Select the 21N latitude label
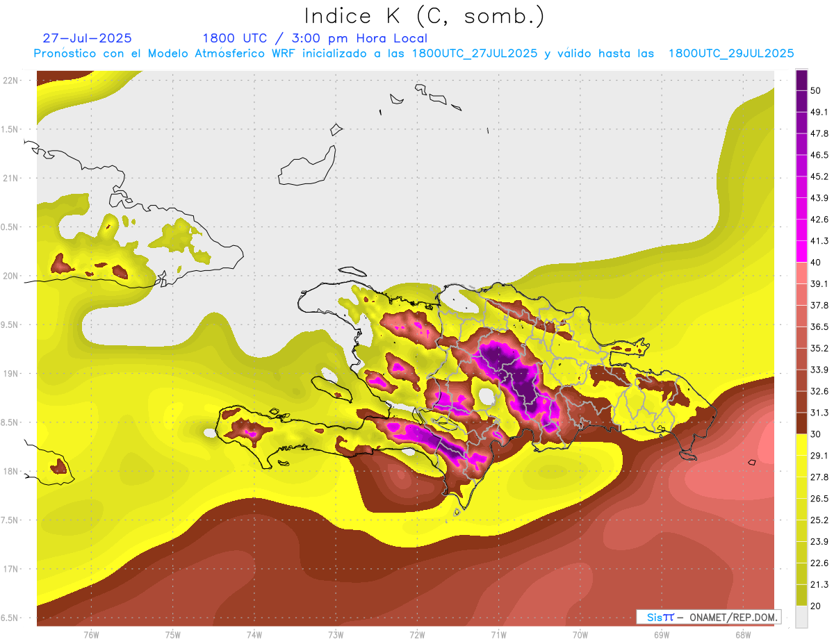 [x=12, y=178]
